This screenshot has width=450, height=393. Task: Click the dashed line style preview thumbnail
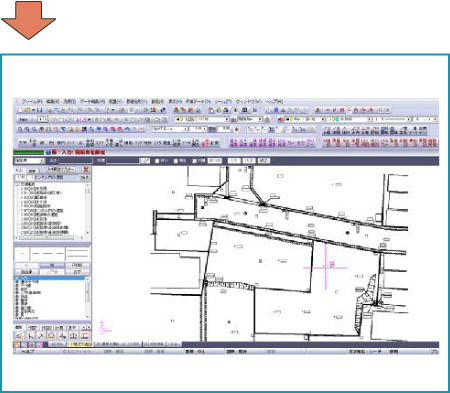pyautogui.click(x=47, y=254)
